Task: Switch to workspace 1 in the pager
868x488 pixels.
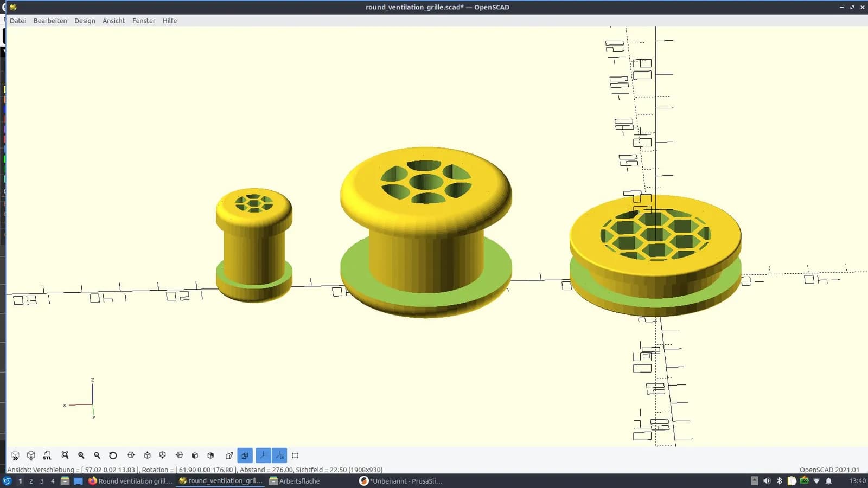Action: click(x=20, y=481)
